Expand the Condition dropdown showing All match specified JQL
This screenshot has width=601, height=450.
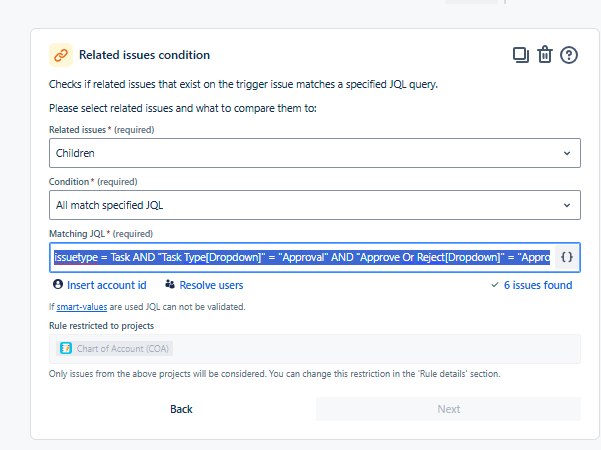[314, 205]
